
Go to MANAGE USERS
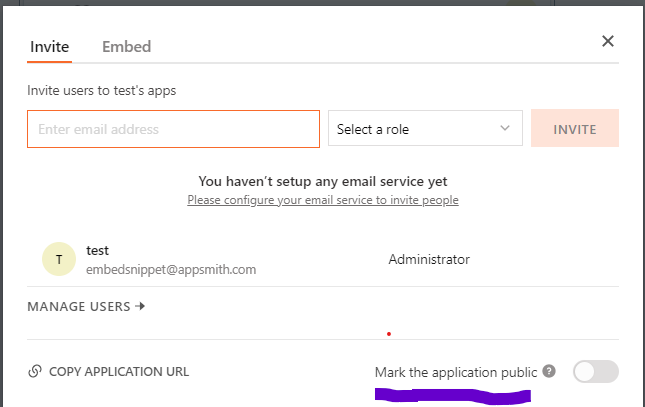tap(86, 307)
